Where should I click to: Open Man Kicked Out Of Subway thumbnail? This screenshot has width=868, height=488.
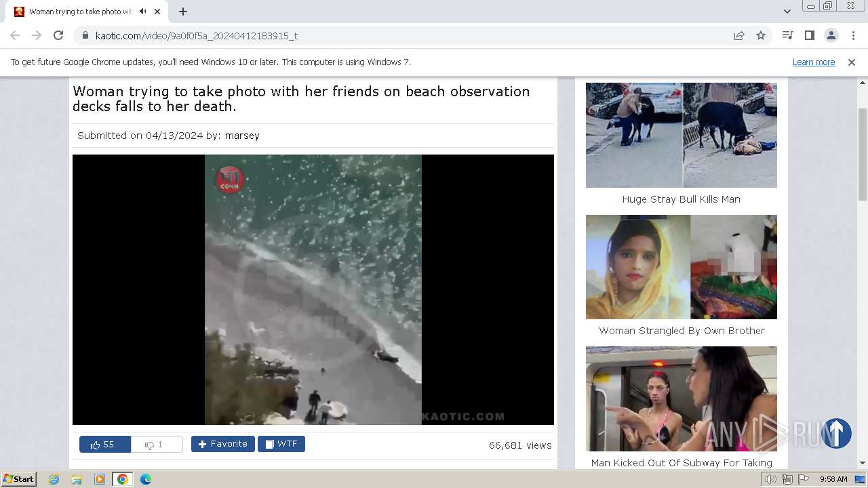(x=682, y=399)
